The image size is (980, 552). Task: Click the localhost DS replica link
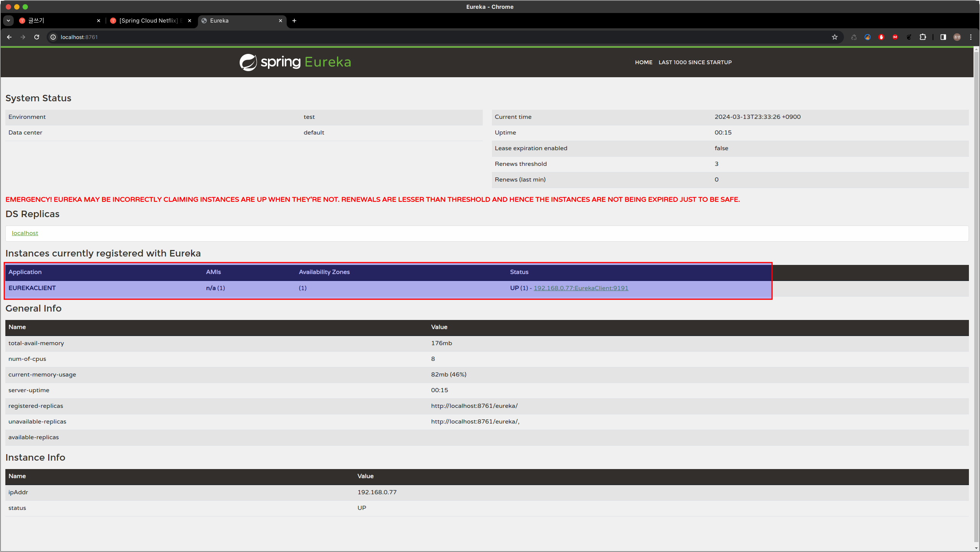click(25, 233)
